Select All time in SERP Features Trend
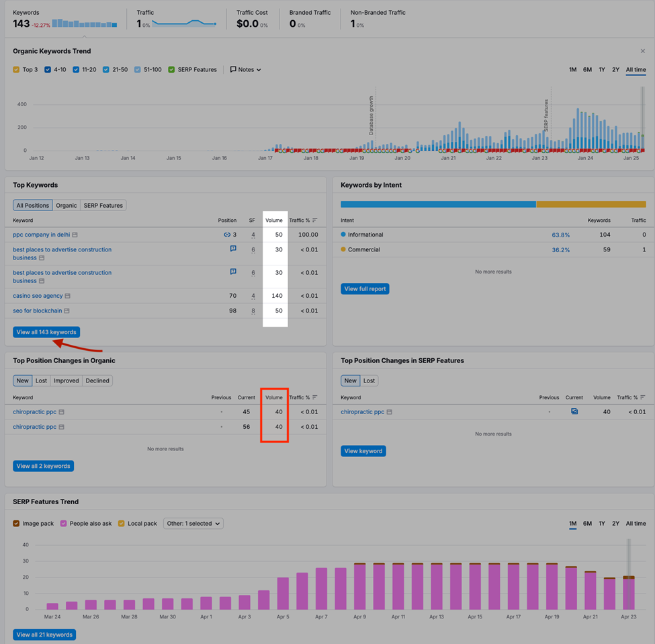The width and height of the screenshot is (655, 644). click(636, 523)
